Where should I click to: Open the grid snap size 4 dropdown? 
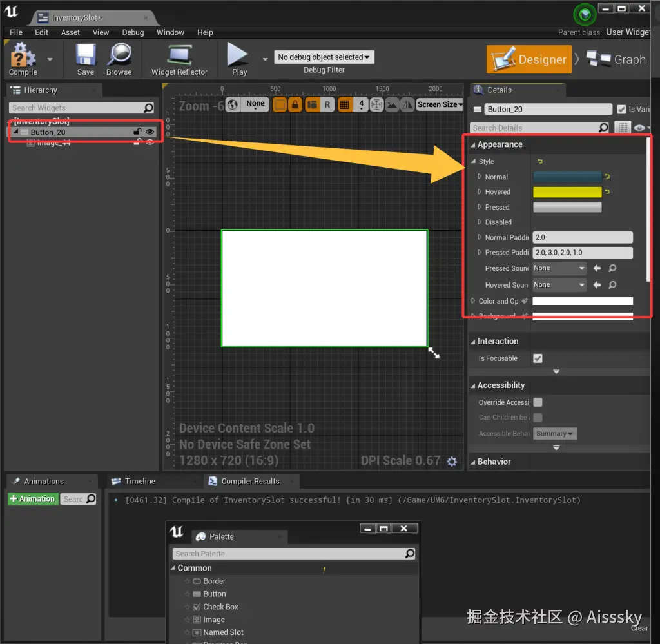[x=361, y=104]
